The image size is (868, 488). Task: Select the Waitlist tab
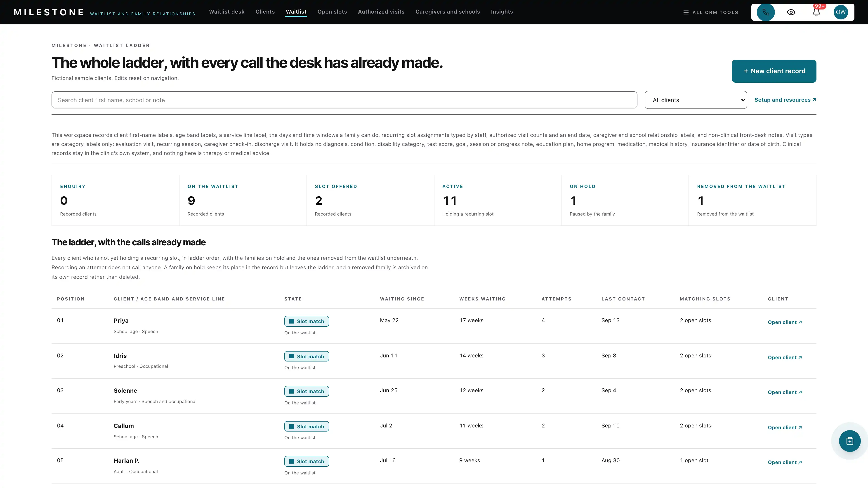click(296, 12)
